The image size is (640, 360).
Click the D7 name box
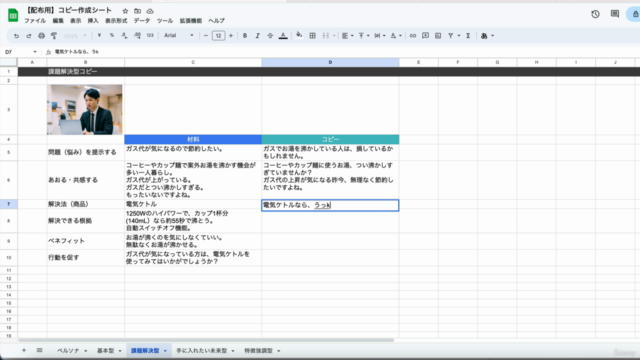[20, 52]
